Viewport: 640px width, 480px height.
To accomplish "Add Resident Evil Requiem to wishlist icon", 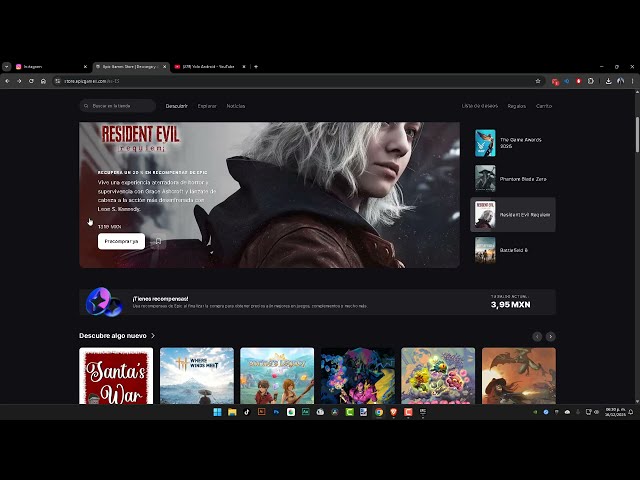I will tap(158, 241).
